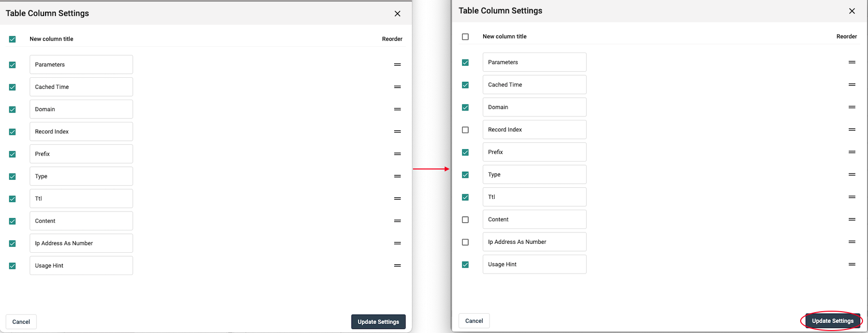The image size is (868, 333).
Task: Click the Prefix reorder handle in left dialog
Action: (397, 154)
